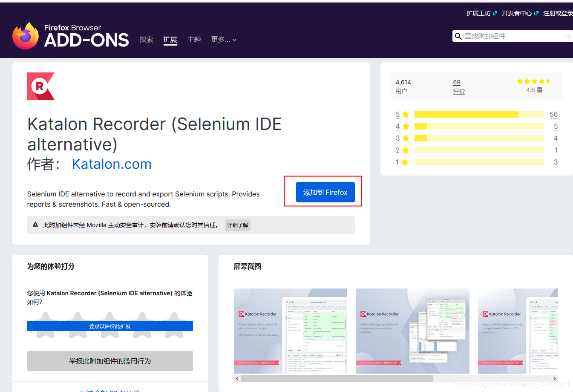The image size is (573, 392).
Task: Click the search magnifier icon
Action: pyautogui.click(x=458, y=36)
